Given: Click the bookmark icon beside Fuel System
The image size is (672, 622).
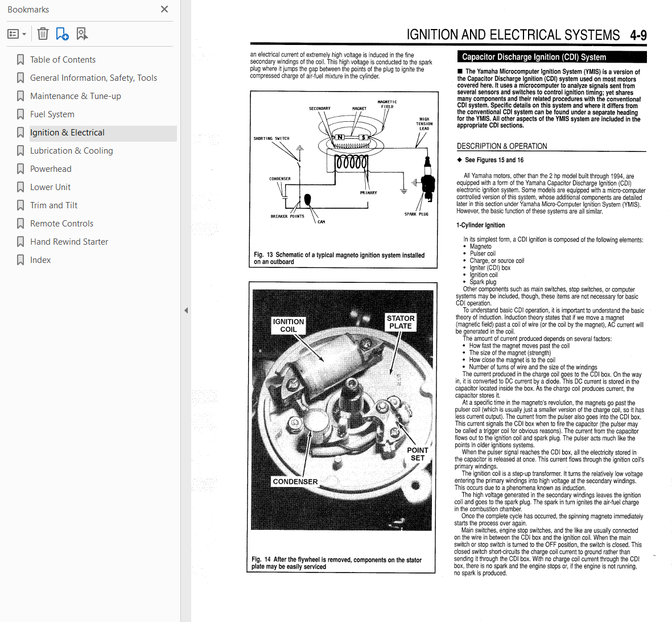Looking at the screenshot, I should pos(20,114).
